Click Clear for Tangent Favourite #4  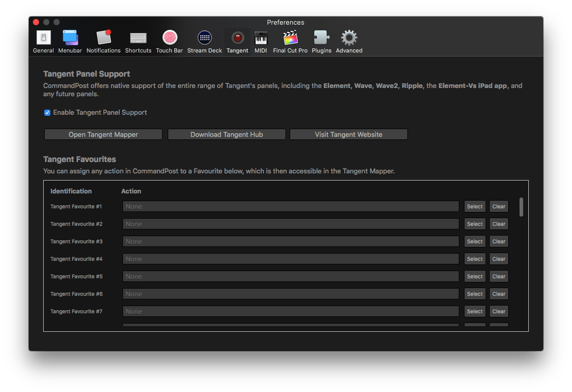(x=499, y=259)
